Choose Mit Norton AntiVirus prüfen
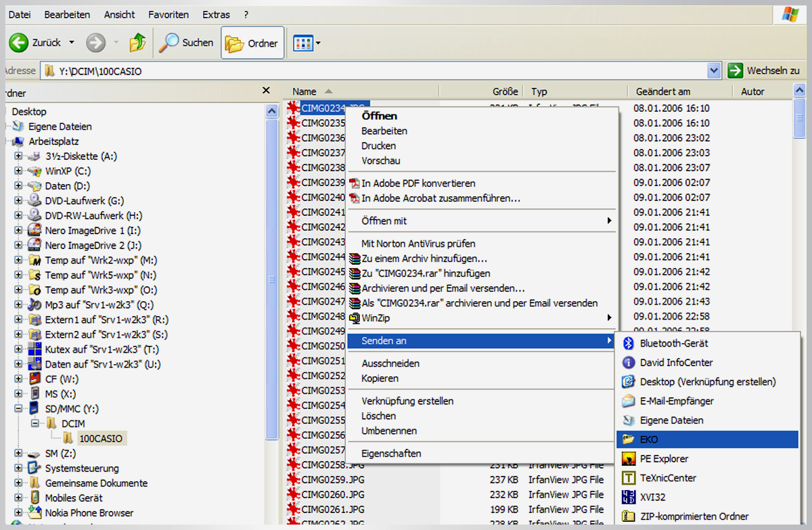The image size is (812, 530). click(482, 244)
